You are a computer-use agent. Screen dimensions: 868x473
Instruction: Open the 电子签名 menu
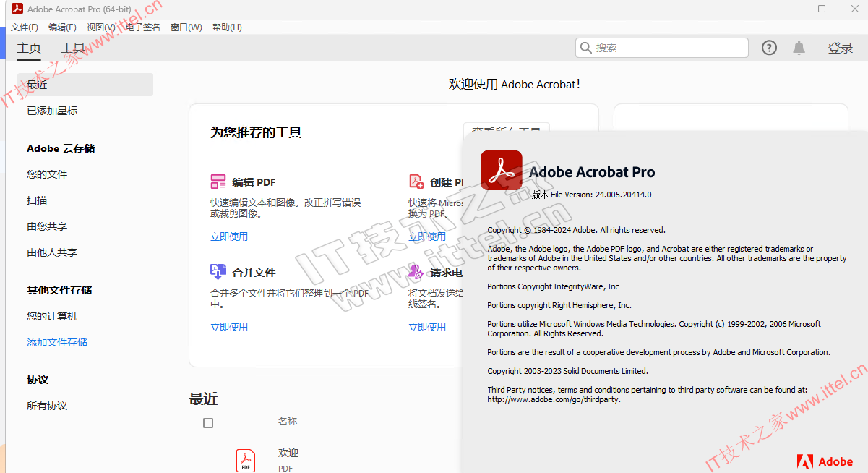pos(143,27)
